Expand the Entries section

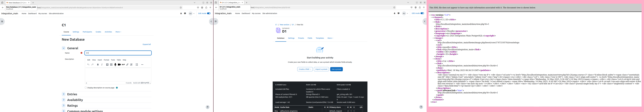(63, 94)
